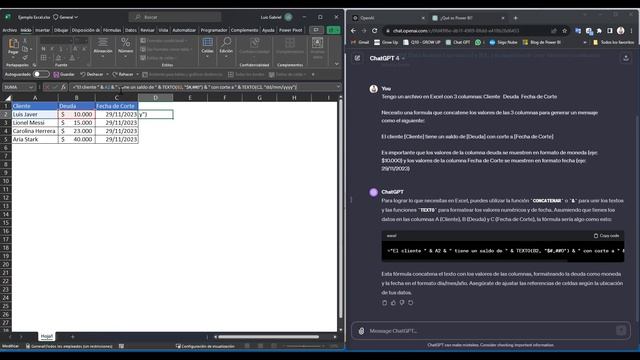Viewport: 640px width, 360px height.
Task: Click the Excel comments icon at top right
Action: (316, 30)
